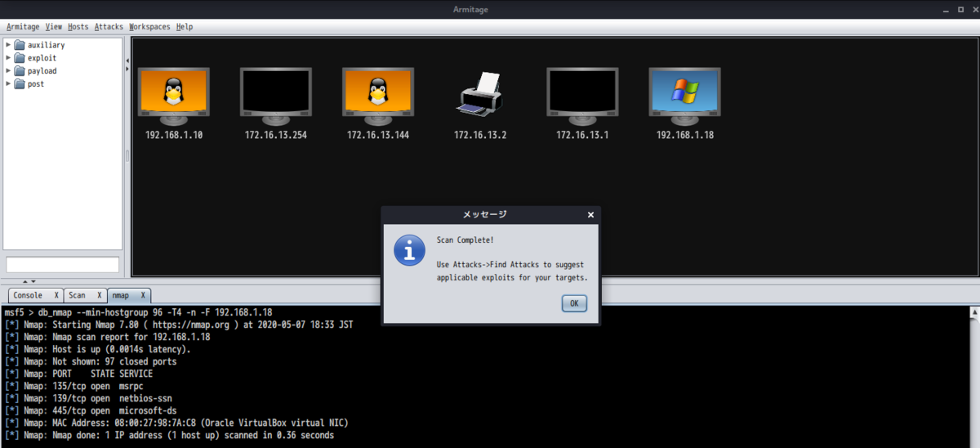Open the Attacks menu
Image resolution: width=980 pixels, height=448 pixels.
click(x=109, y=27)
